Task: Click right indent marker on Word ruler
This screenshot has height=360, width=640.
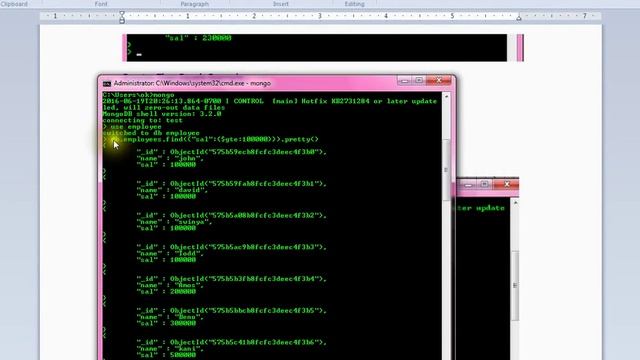Action: click(519, 18)
